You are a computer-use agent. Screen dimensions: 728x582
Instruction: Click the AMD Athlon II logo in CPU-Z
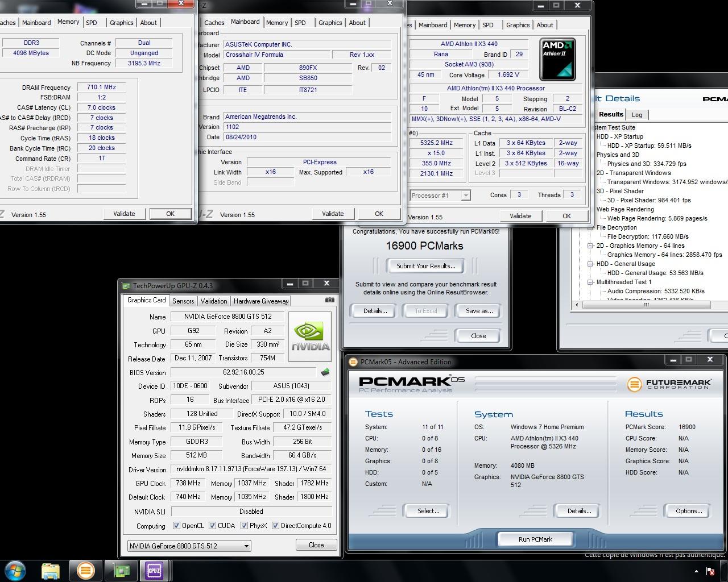557,60
